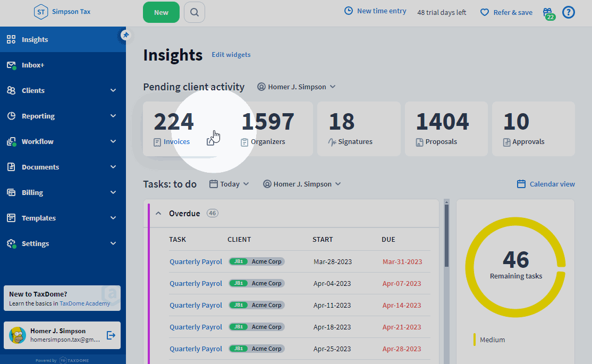Click the clock icon for new time entry
The width and height of the screenshot is (592, 364).
(x=349, y=11)
